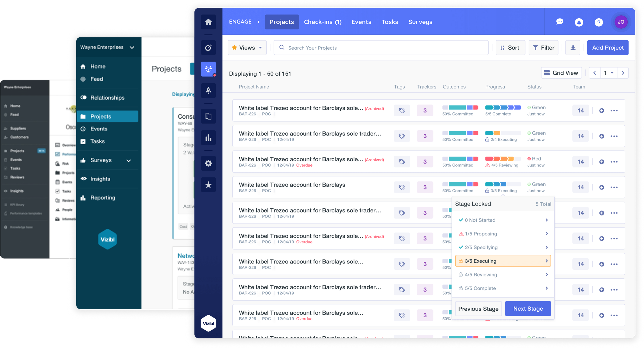Viewport: 644px width, 348px height.
Task: Open the Views dropdown
Action: (x=247, y=48)
